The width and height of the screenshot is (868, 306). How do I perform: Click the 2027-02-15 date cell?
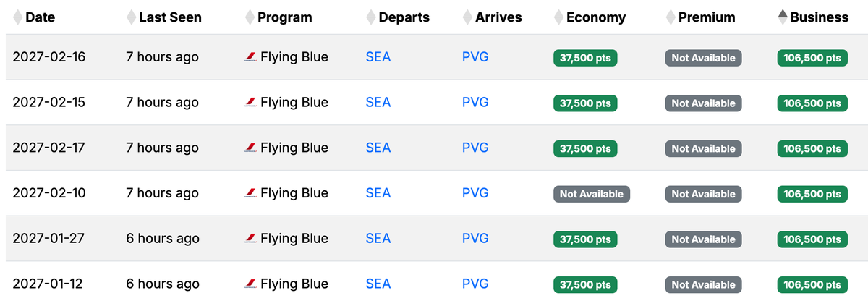[x=48, y=103]
